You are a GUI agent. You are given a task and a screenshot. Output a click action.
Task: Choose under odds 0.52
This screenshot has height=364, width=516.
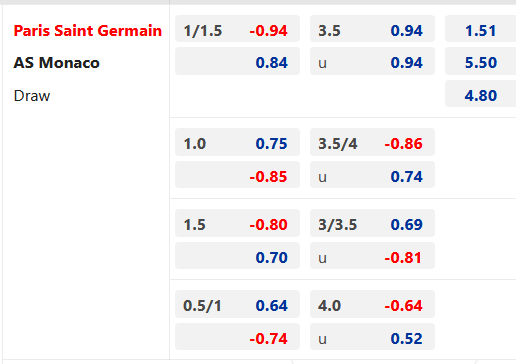tap(372, 337)
